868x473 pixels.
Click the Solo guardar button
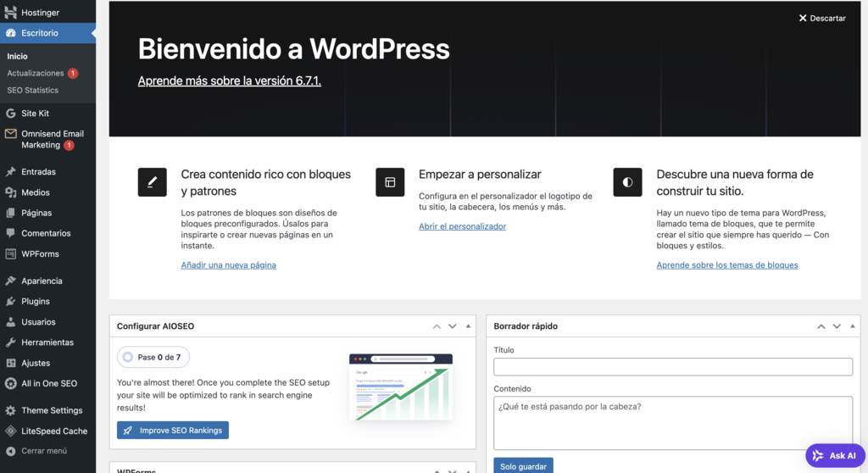(x=523, y=466)
